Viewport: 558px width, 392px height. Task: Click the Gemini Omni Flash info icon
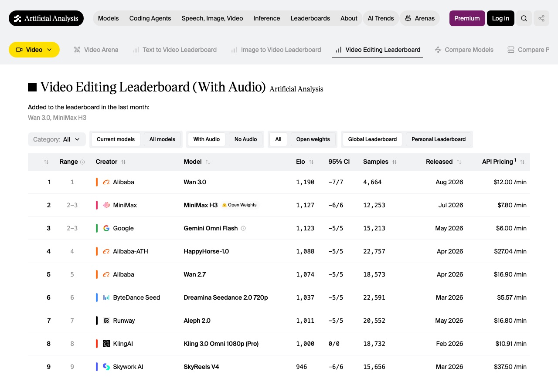coord(243,228)
